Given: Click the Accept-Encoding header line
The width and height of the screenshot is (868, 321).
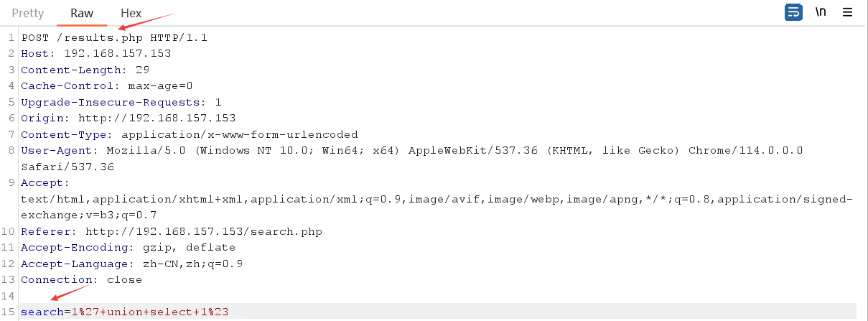Looking at the screenshot, I should click(x=128, y=248).
